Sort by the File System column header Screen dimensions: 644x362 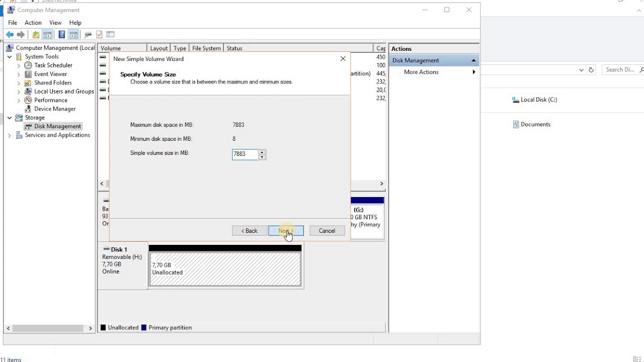point(206,48)
